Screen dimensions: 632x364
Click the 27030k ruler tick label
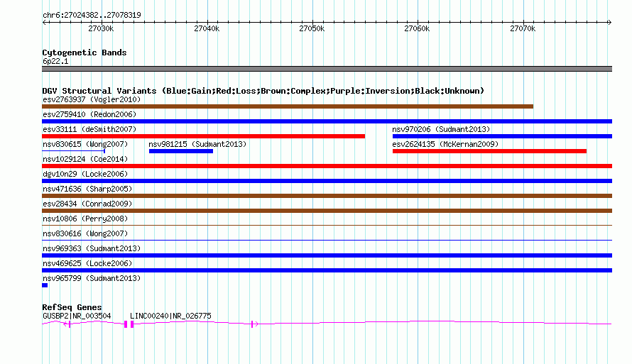(x=101, y=28)
